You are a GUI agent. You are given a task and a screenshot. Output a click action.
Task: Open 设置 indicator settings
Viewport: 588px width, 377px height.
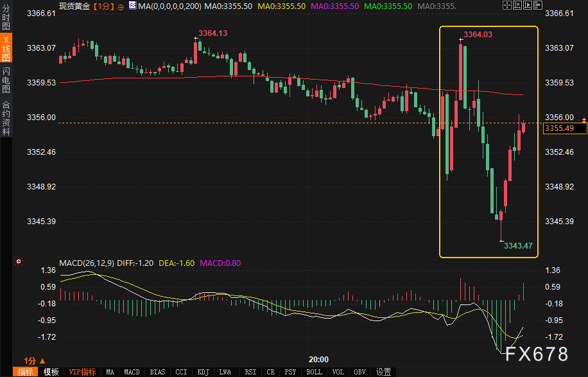[x=384, y=372]
